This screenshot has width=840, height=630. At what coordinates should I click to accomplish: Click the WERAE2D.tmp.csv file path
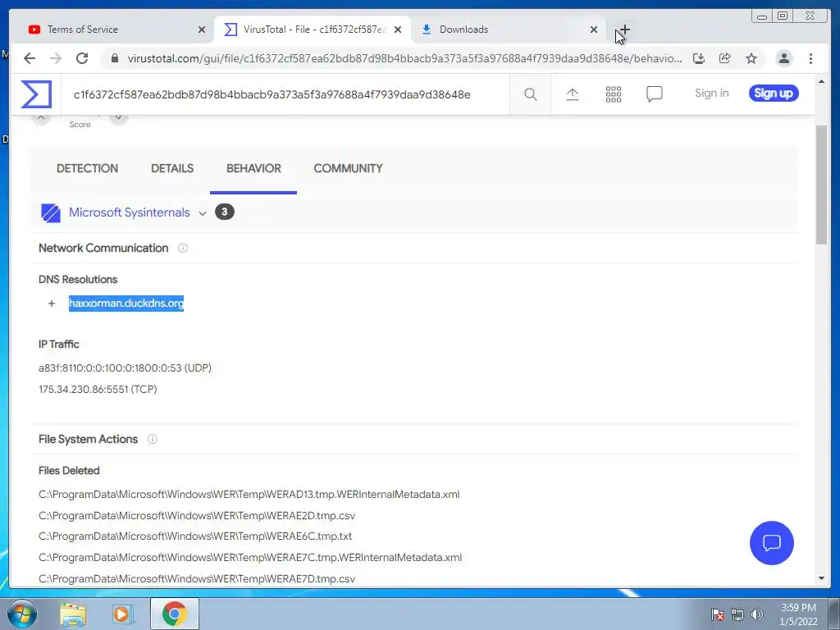pos(197,516)
